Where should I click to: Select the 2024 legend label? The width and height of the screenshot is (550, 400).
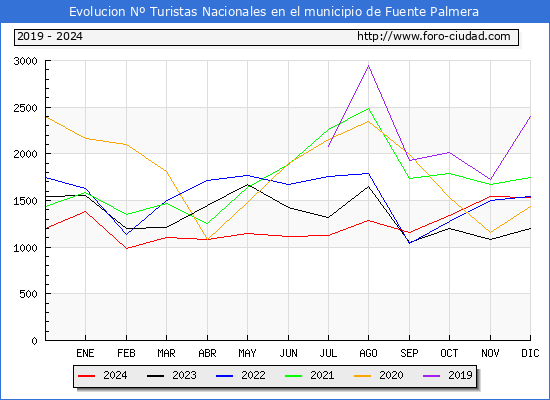(115, 375)
